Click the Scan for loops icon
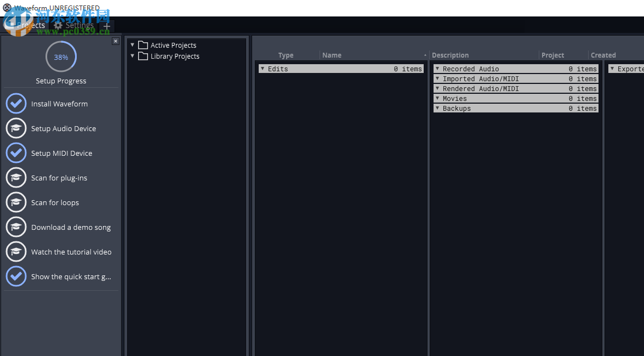This screenshot has height=356, width=644. [16, 202]
